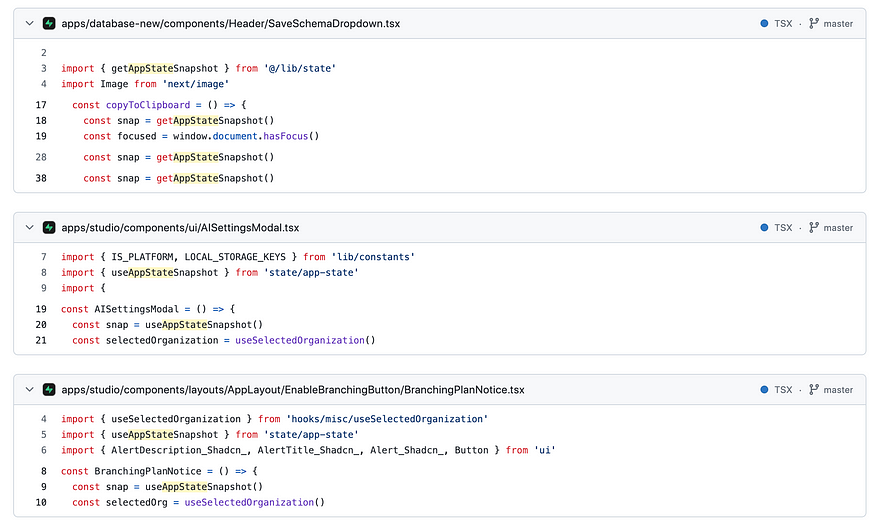
Task: Click the 'hooks/misc/useSelectedOrganization' import string
Action: [387, 419]
